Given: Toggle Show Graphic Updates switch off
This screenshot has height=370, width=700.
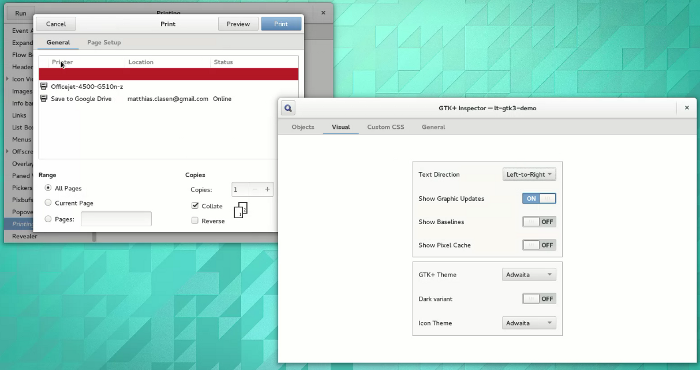Looking at the screenshot, I should [x=539, y=199].
